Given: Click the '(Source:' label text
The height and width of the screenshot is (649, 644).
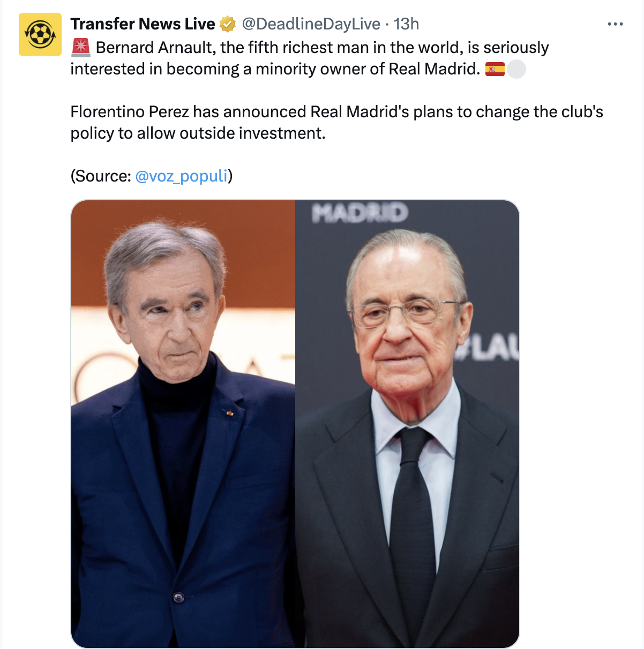Looking at the screenshot, I should pyautogui.click(x=101, y=176).
